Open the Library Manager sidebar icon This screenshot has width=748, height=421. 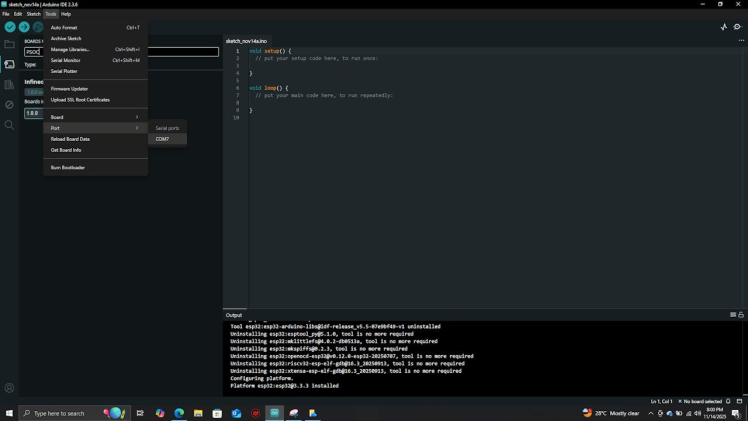(9, 85)
